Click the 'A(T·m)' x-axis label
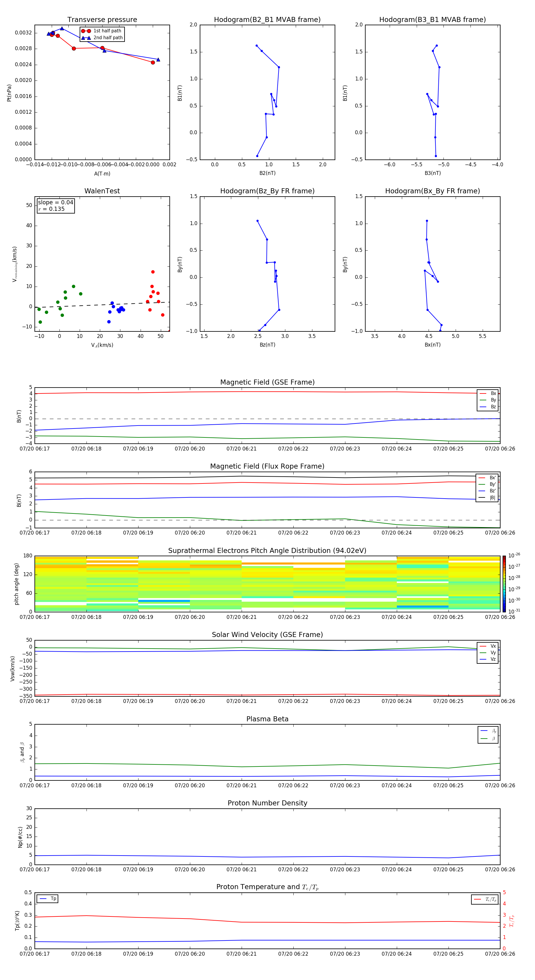Viewport: 535px width, 980px height. coord(102,173)
